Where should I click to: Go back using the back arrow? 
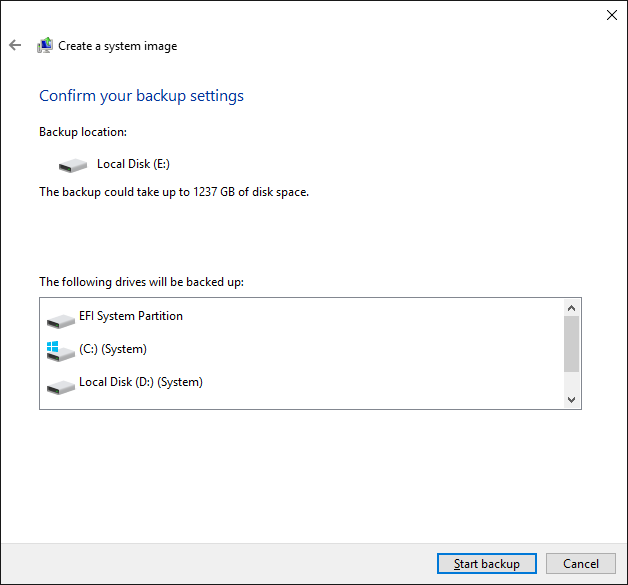[x=15, y=45]
